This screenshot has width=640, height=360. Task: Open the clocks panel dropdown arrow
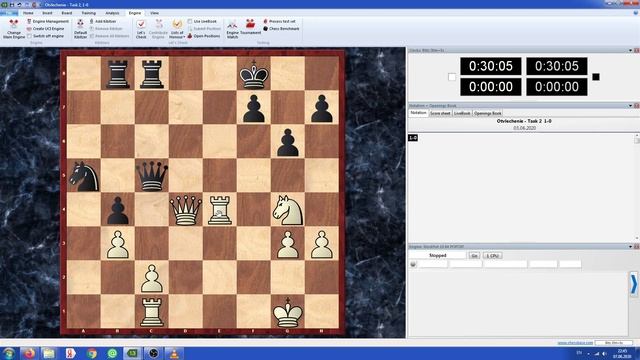point(630,50)
